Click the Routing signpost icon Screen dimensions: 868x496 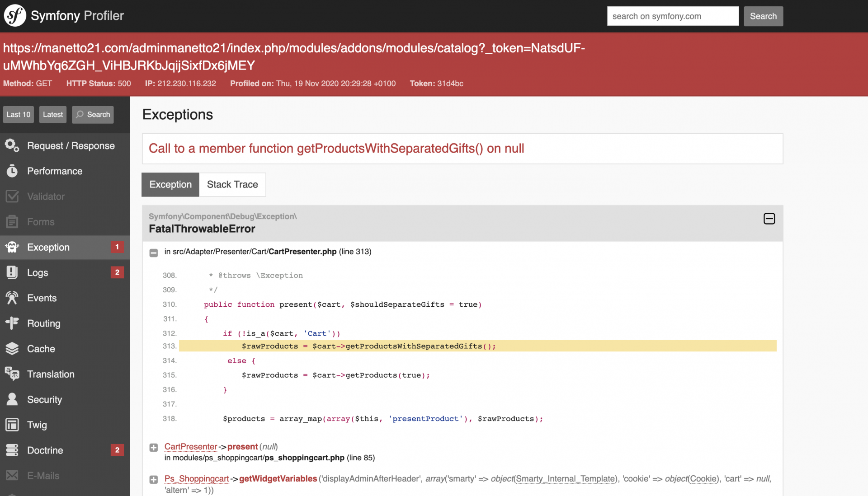click(x=12, y=323)
